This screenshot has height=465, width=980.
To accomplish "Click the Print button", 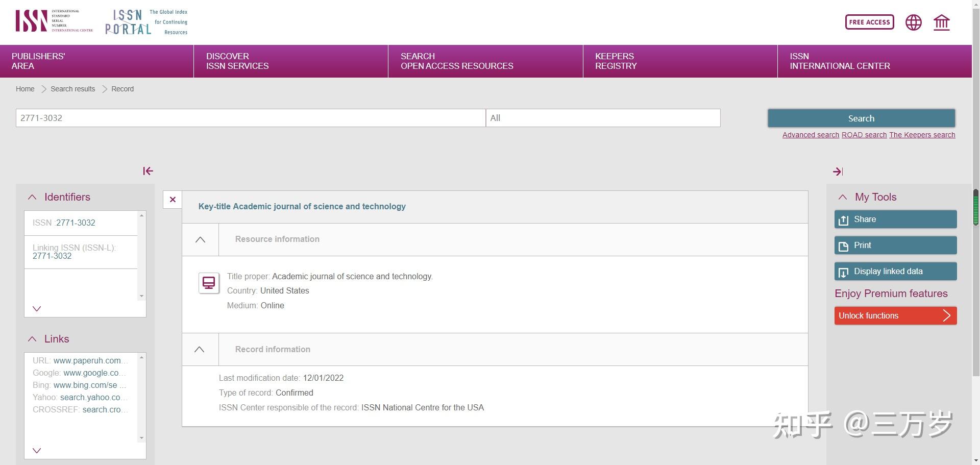I will coord(896,246).
